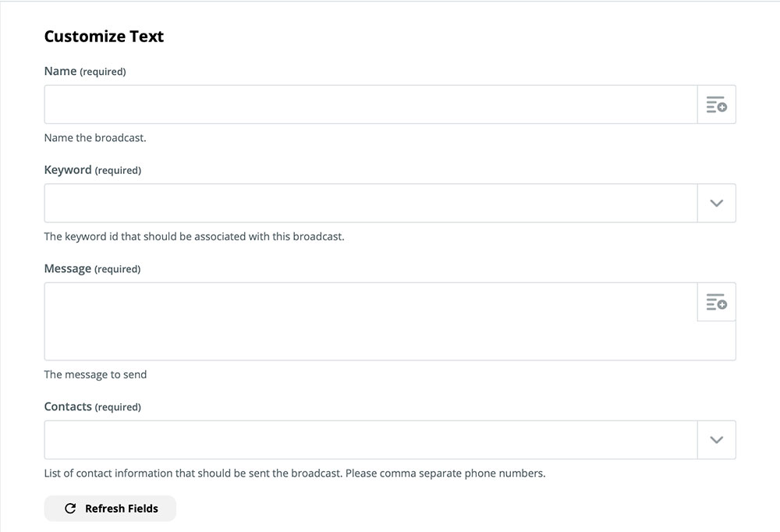Expand the Keyword dropdown chevron
The image size is (780, 532).
(716, 204)
